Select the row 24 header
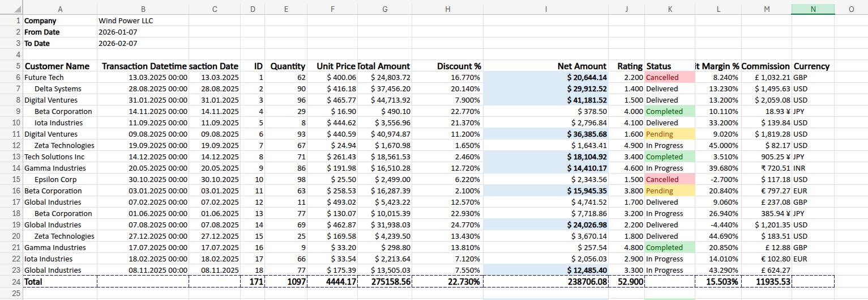868x300 pixels. pos(11,281)
